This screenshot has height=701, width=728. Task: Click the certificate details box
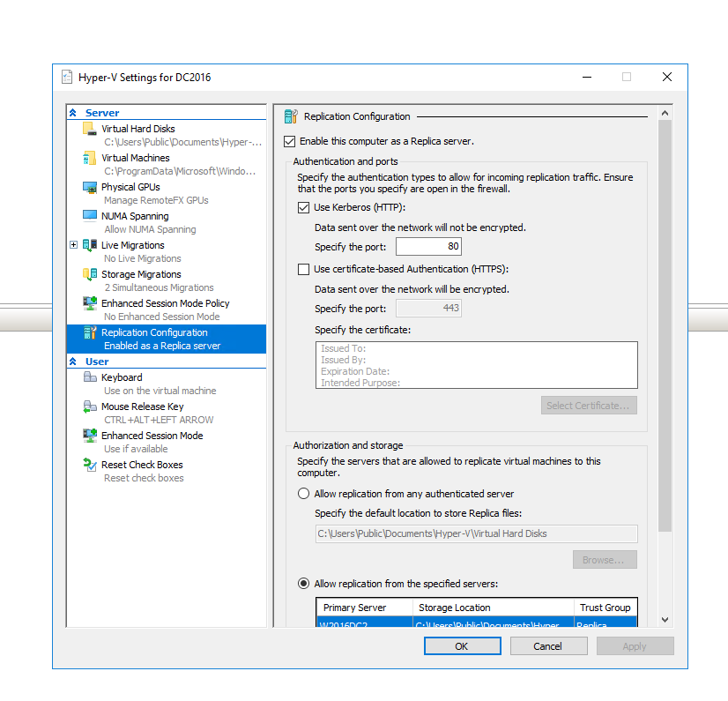pyautogui.click(x=476, y=365)
